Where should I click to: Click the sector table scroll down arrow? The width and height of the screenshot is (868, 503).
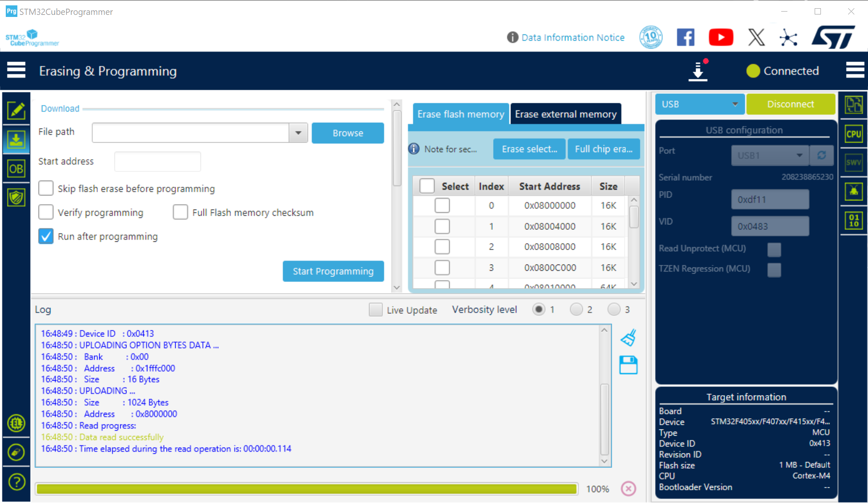[x=634, y=284]
